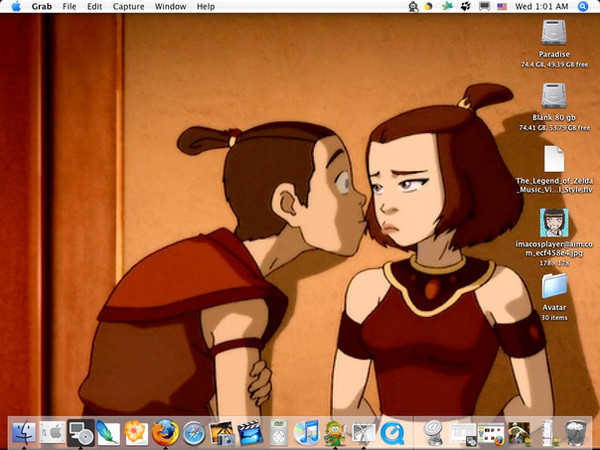Open the Link character app in dock
This screenshot has width=600, height=450.
coord(335,432)
